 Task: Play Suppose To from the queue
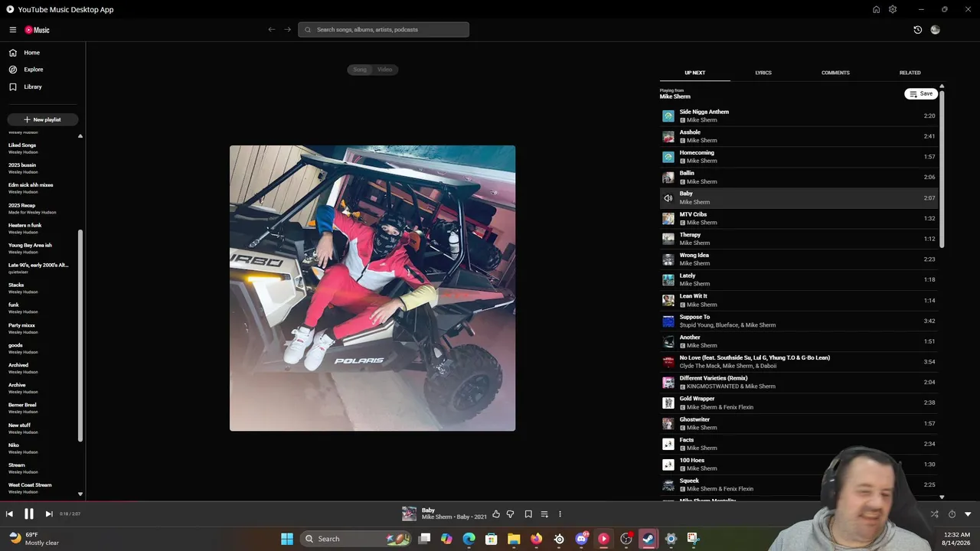[799, 321]
